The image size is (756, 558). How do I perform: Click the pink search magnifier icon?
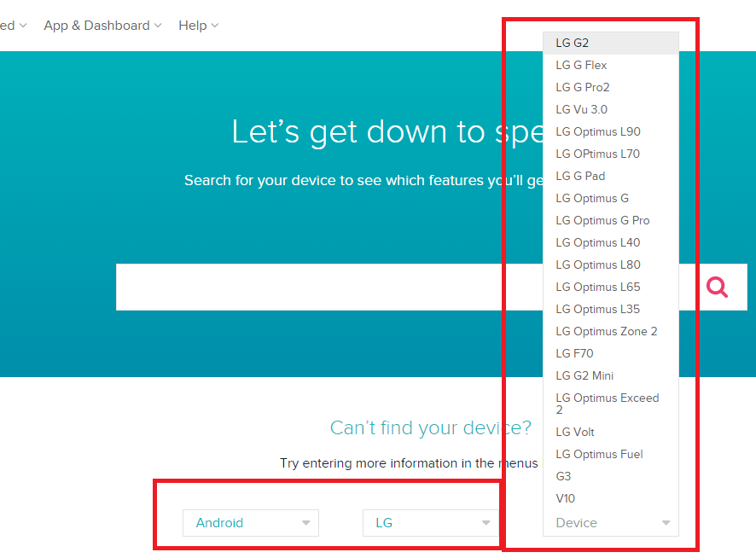click(x=717, y=287)
